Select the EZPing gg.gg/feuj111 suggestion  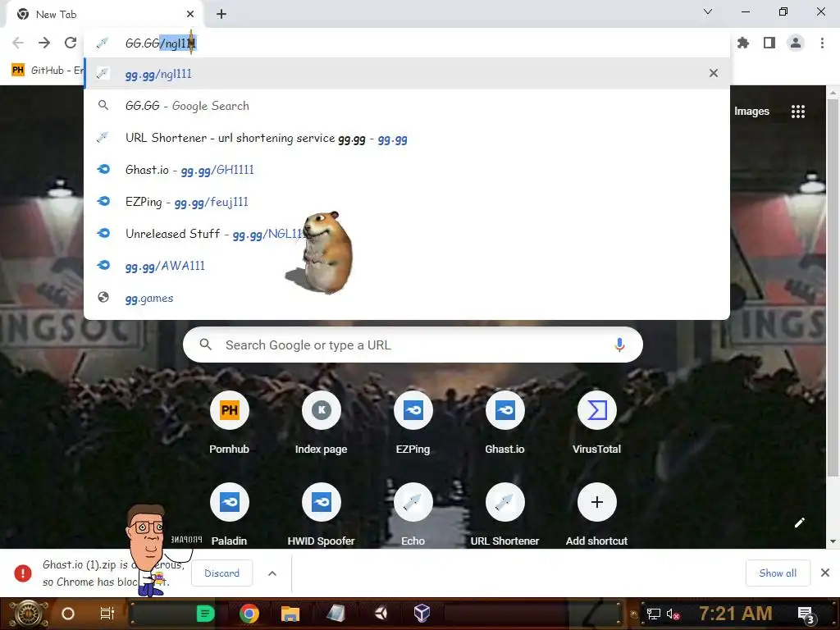click(407, 202)
